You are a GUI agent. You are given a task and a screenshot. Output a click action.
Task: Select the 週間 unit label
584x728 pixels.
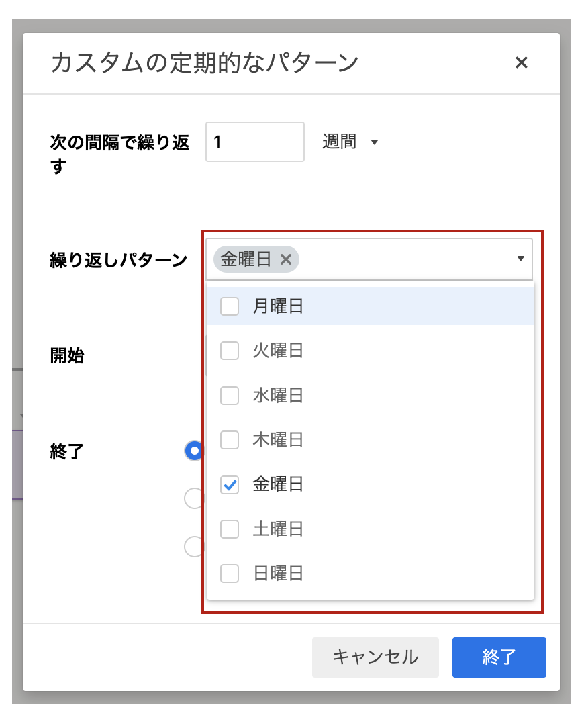pos(340,142)
